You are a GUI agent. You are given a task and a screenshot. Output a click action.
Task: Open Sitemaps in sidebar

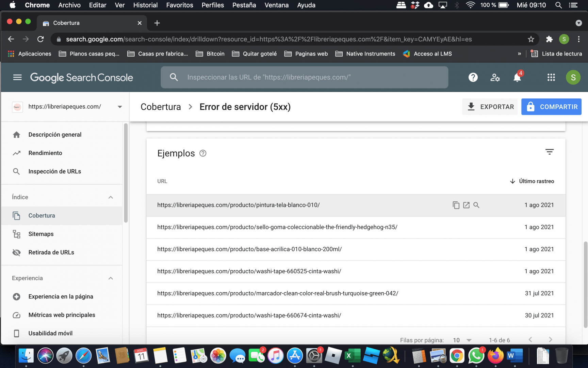[62, 234]
